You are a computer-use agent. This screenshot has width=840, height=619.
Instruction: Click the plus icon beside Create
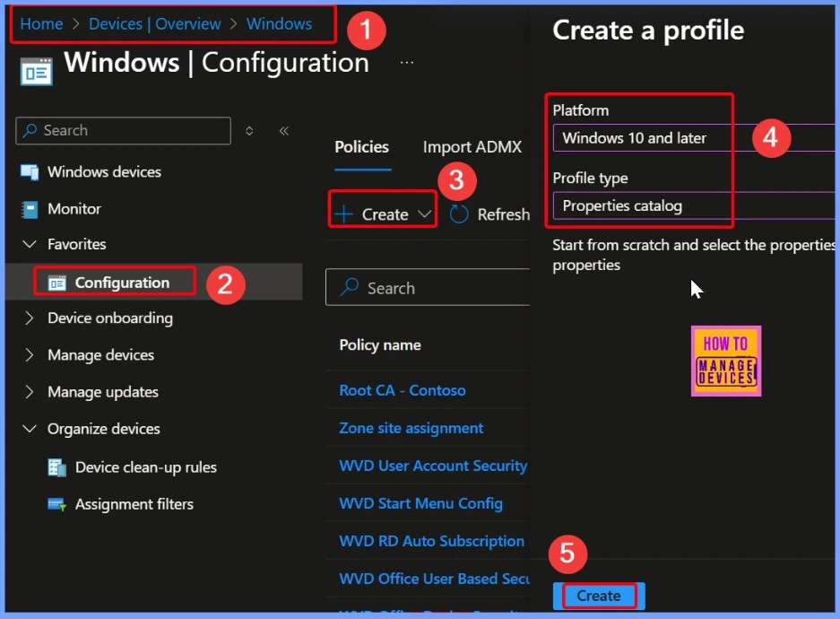click(x=343, y=214)
